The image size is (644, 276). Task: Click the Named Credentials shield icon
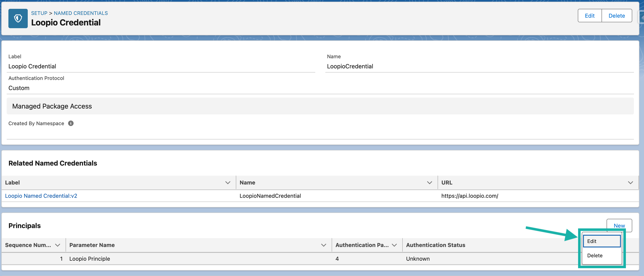pyautogui.click(x=18, y=18)
